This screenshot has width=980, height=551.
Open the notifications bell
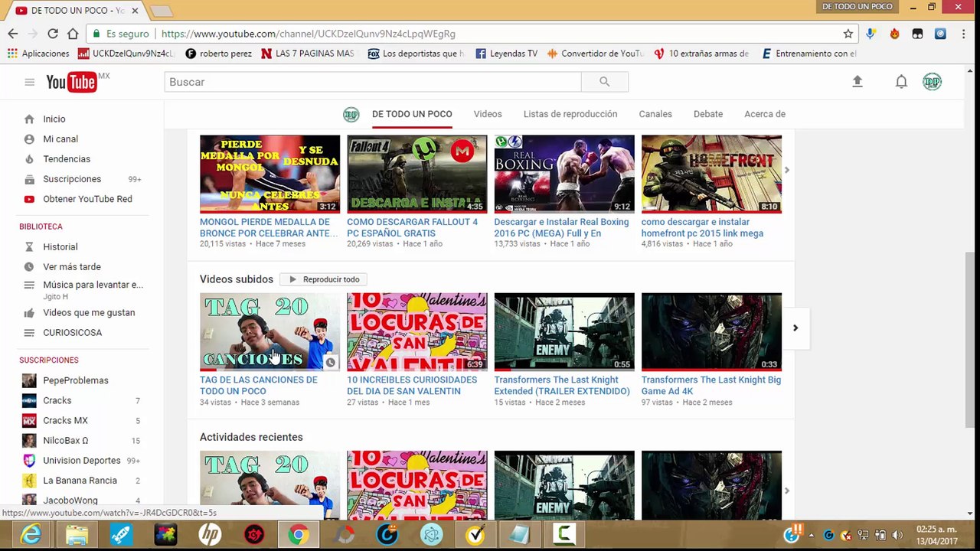[x=901, y=82]
